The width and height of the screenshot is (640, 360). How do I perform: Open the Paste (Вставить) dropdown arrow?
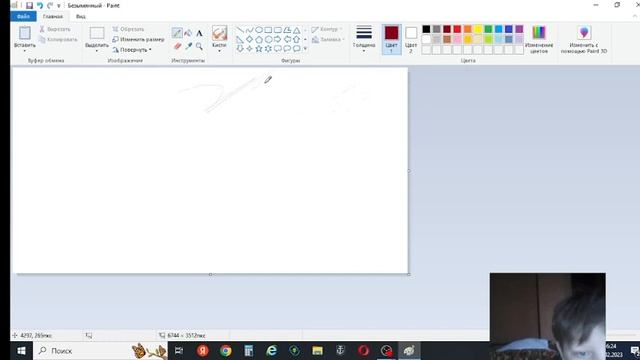pyautogui.click(x=25, y=51)
